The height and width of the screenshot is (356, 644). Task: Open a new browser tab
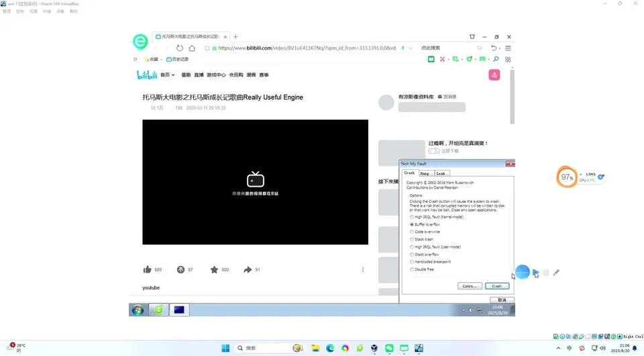pos(235,36)
